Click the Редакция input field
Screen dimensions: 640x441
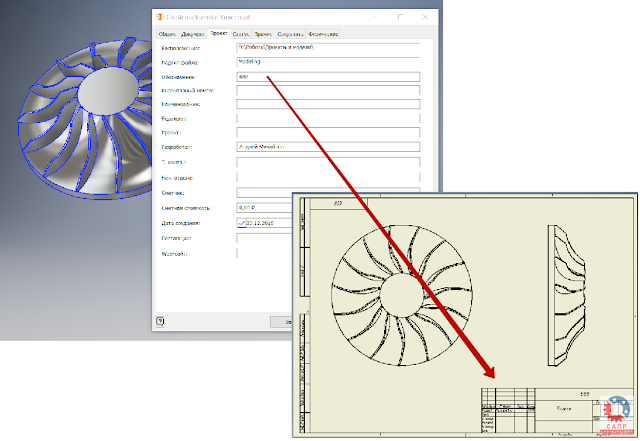coord(328,118)
